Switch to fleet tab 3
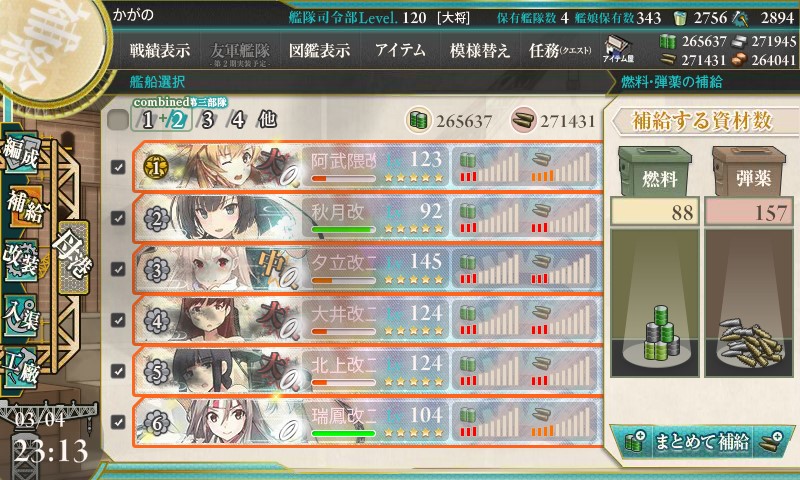800x480 pixels. pos(207,120)
